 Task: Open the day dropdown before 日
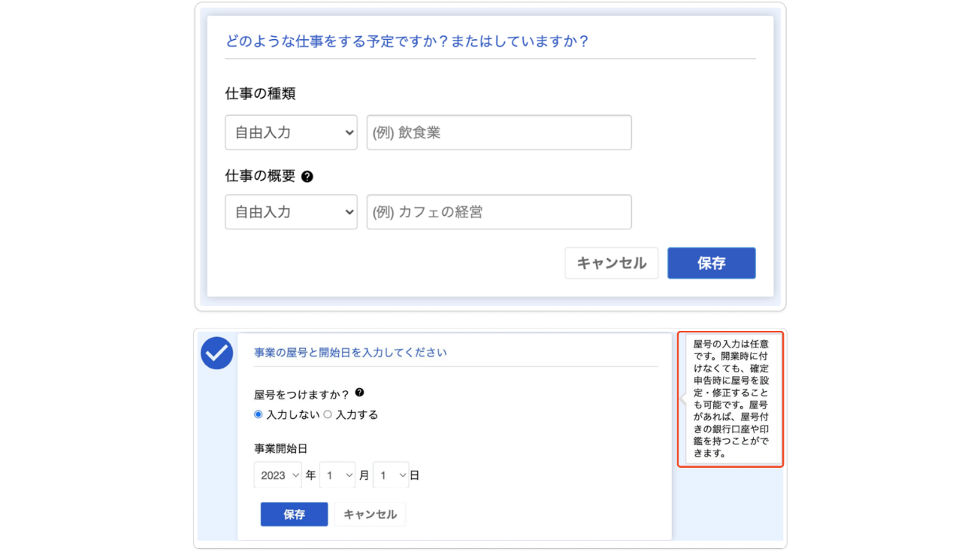point(391,475)
